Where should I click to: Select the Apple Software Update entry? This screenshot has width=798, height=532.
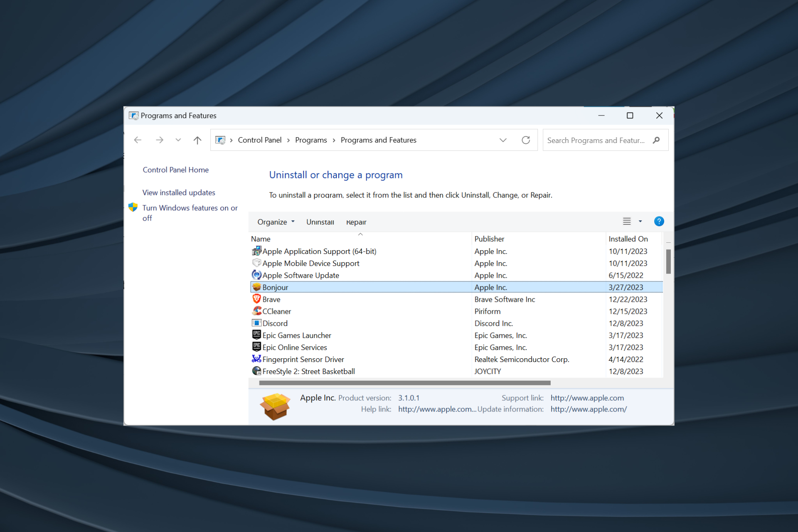coord(301,275)
